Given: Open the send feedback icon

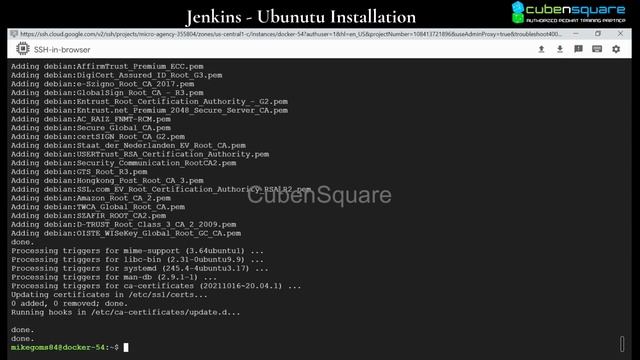Looking at the screenshot, I should (x=578, y=49).
